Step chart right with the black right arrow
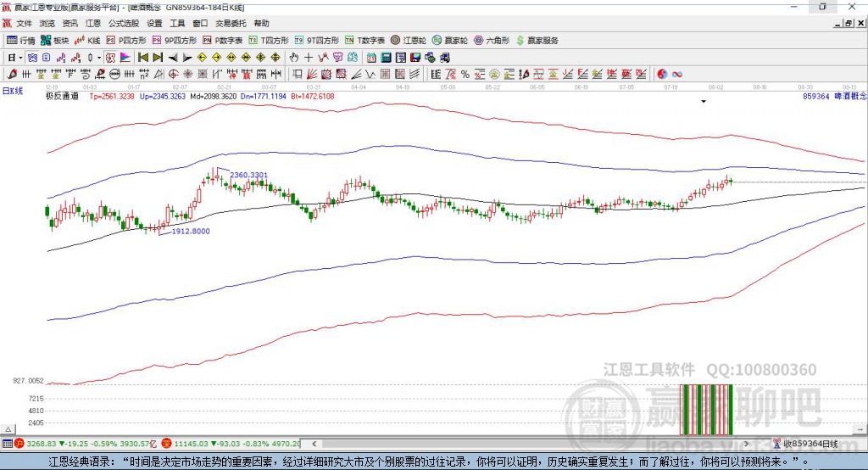The image size is (868, 470). (x=187, y=58)
